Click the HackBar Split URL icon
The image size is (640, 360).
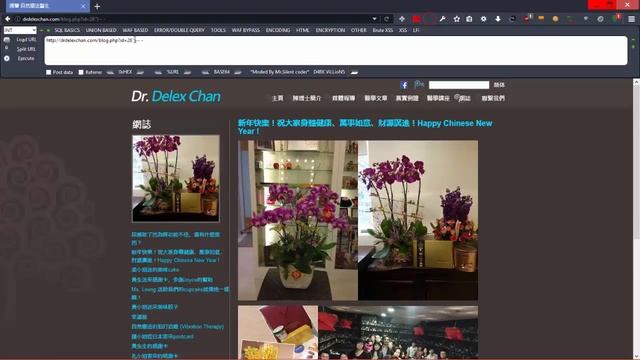coord(7,49)
